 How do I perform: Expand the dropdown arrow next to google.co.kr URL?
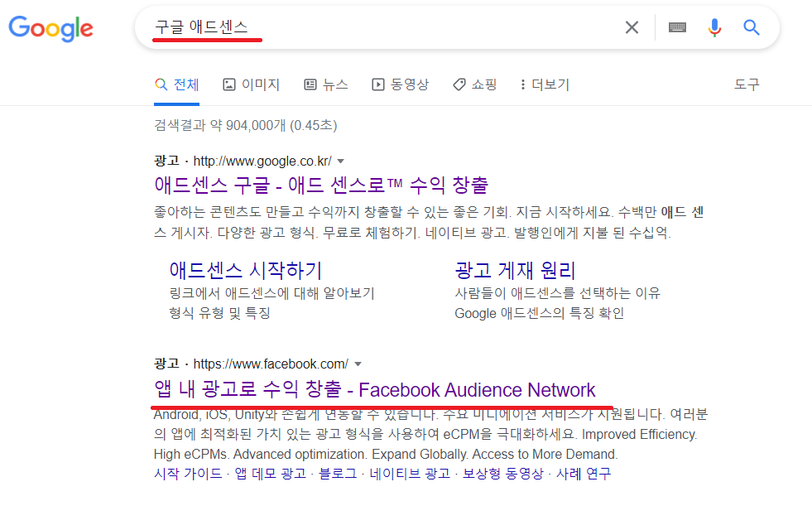(341, 161)
